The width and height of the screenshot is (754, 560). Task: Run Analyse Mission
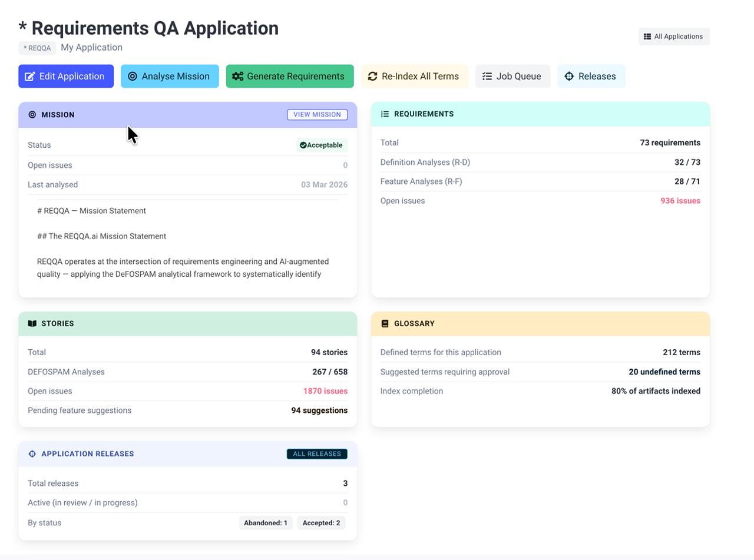170,77
